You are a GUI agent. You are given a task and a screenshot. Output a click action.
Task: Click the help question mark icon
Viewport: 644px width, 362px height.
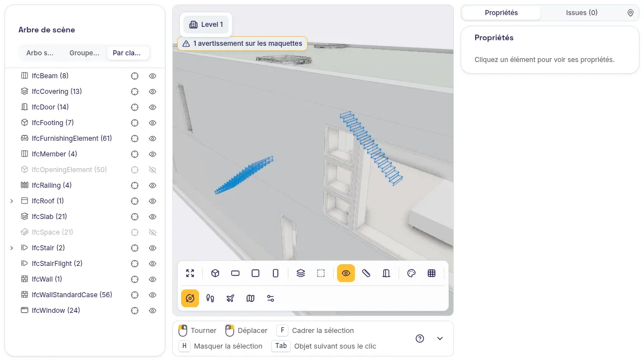point(420,339)
